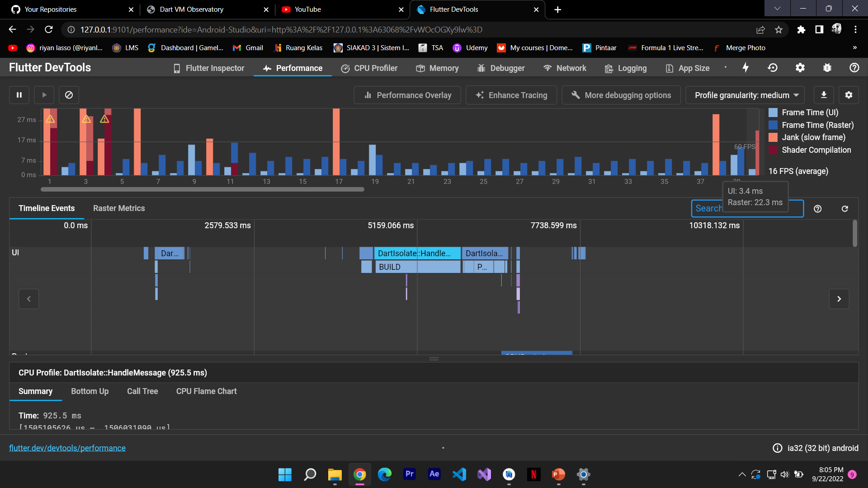The width and height of the screenshot is (868, 488).
Task: Open DevTools settings gear
Action: point(800,68)
